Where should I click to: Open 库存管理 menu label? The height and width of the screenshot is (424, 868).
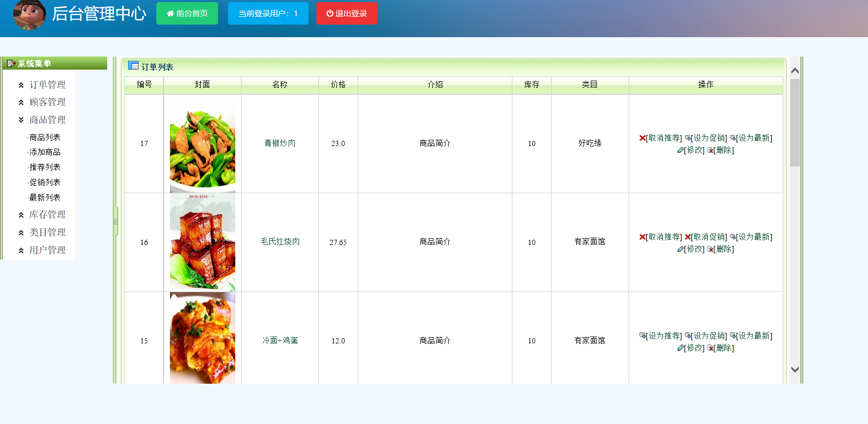(x=48, y=215)
